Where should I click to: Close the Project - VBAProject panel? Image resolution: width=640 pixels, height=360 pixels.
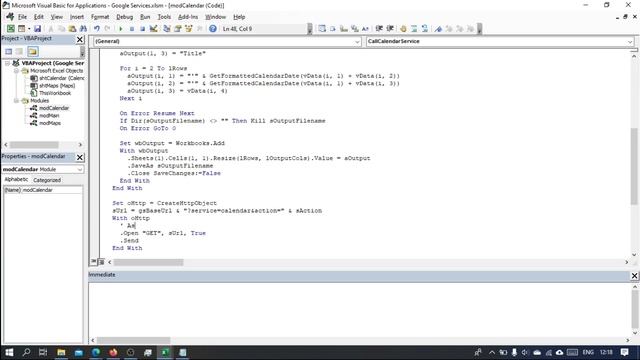[x=80, y=39]
